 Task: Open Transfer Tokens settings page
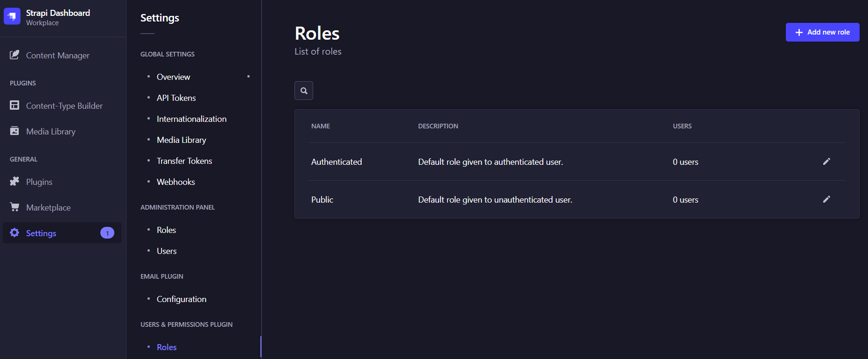[184, 161]
